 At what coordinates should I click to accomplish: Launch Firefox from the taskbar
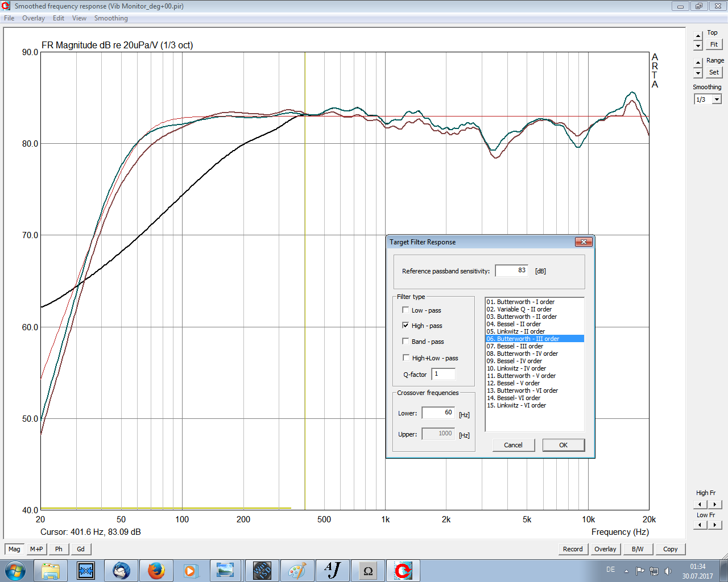(x=156, y=571)
